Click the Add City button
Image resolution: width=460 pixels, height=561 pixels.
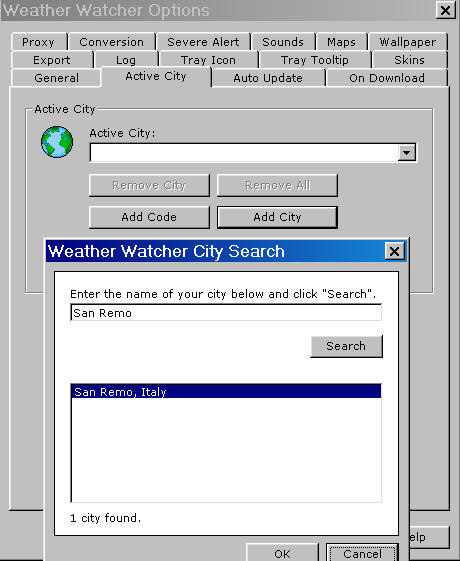(x=277, y=217)
